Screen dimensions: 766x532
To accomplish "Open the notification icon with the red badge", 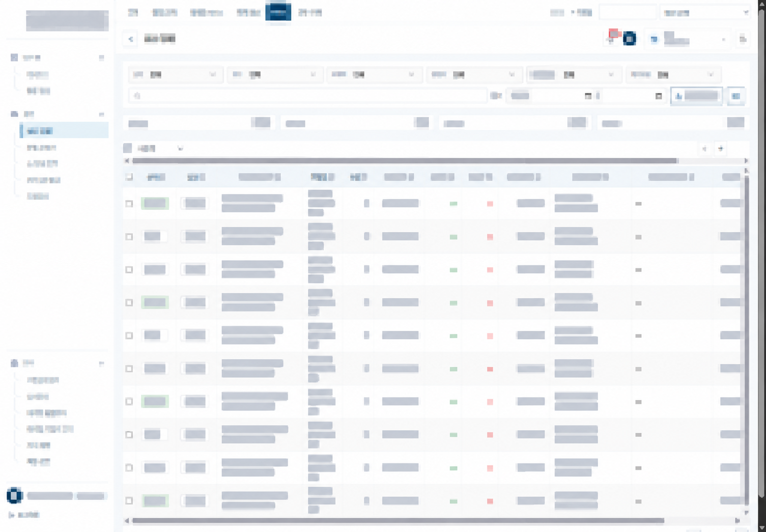I will pos(612,38).
